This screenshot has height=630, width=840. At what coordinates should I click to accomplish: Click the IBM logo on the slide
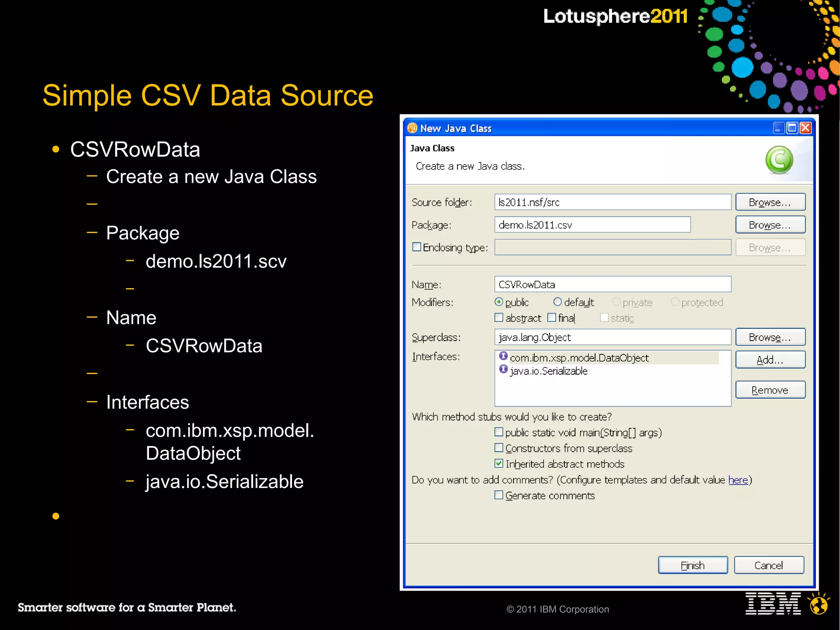point(773,604)
